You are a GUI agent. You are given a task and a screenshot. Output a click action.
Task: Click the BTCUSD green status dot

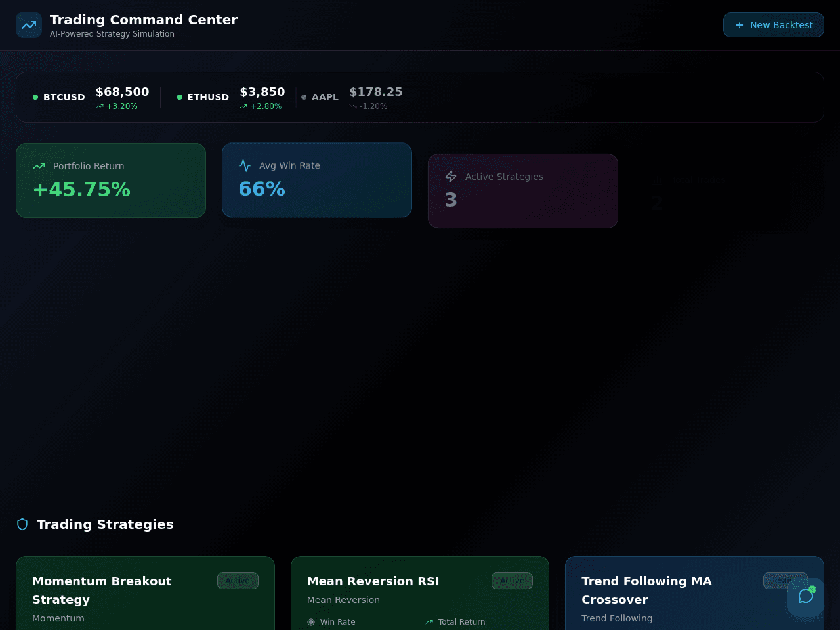[x=35, y=97]
